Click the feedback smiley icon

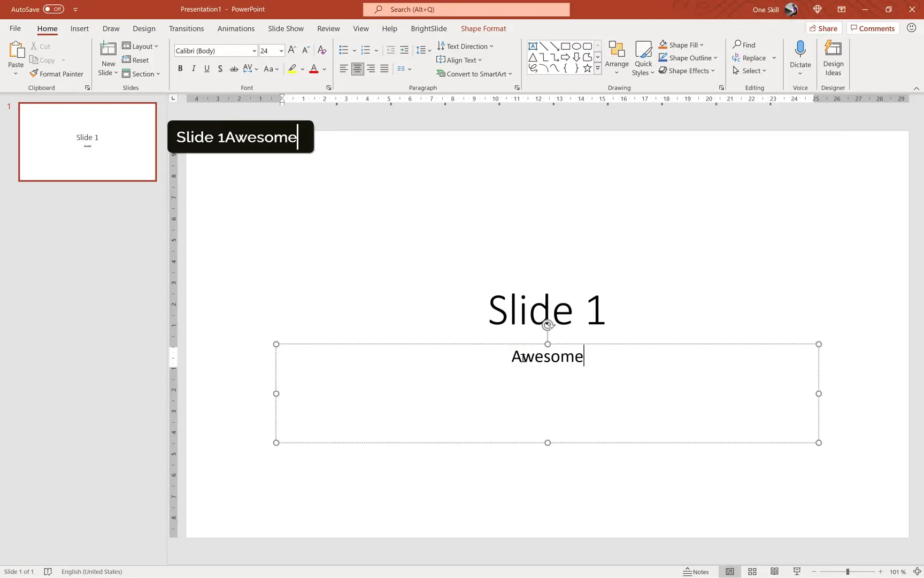click(x=912, y=28)
